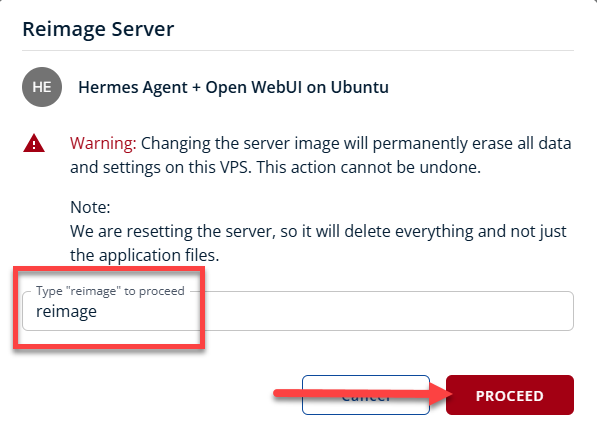Click the "We are resetting the server" line
Viewport: 597px width, 434px height.
(171, 231)
